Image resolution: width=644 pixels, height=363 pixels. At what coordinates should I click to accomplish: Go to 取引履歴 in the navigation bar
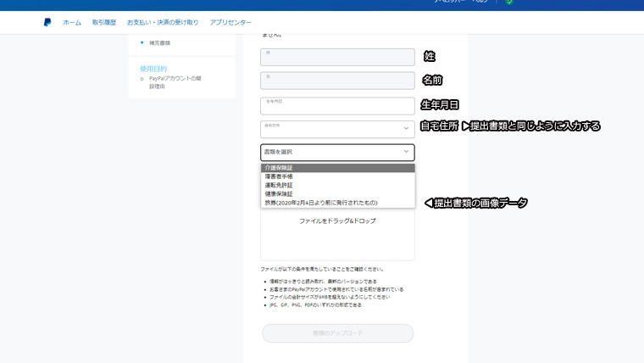click(103, 22)
